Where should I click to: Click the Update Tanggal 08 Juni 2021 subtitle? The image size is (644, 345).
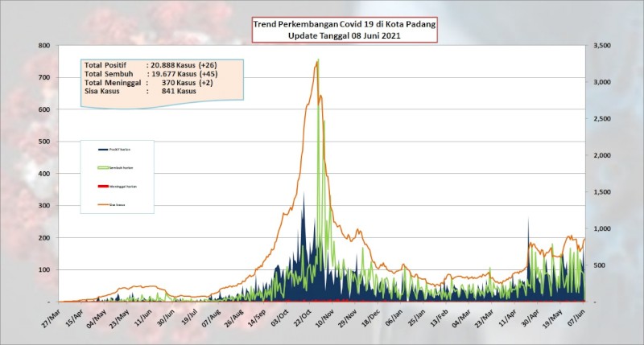(x=345, y=35)
